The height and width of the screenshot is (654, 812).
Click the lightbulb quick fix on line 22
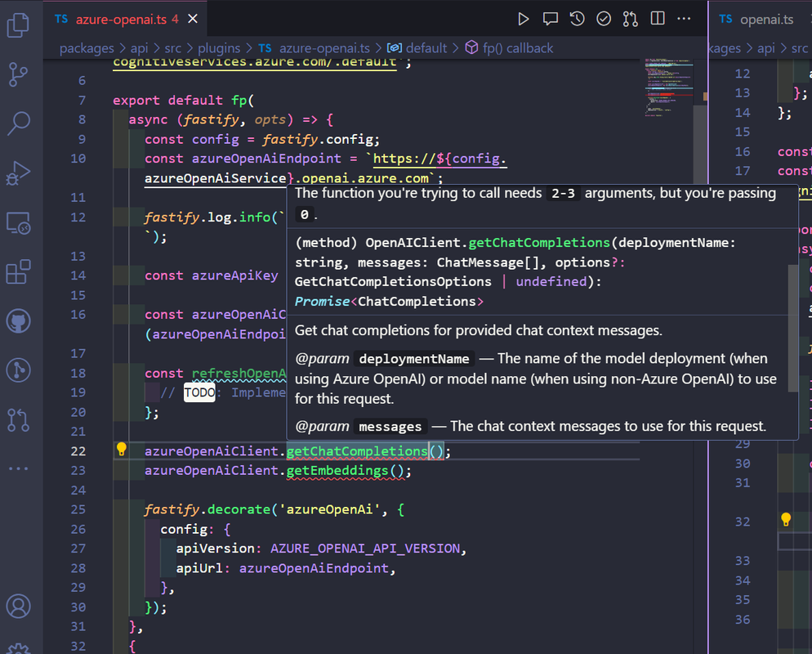click(x=122, y=449)
